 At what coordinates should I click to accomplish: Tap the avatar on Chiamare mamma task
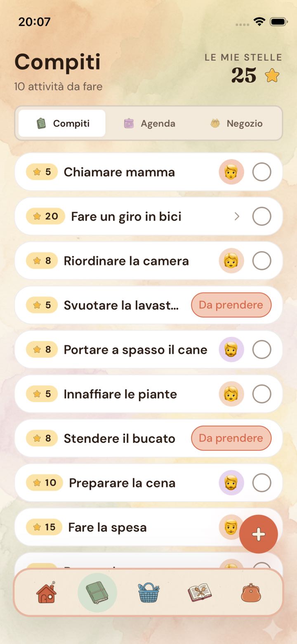(231, 172)
